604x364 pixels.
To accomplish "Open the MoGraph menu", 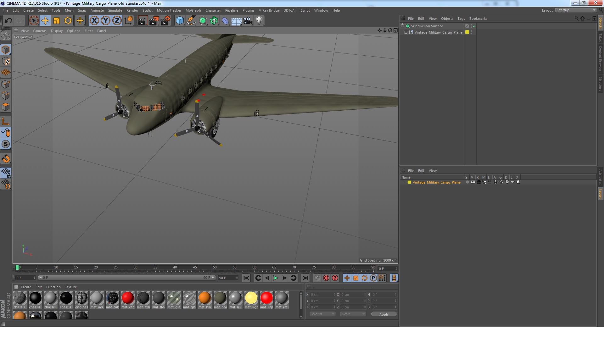I will point(193,10).
